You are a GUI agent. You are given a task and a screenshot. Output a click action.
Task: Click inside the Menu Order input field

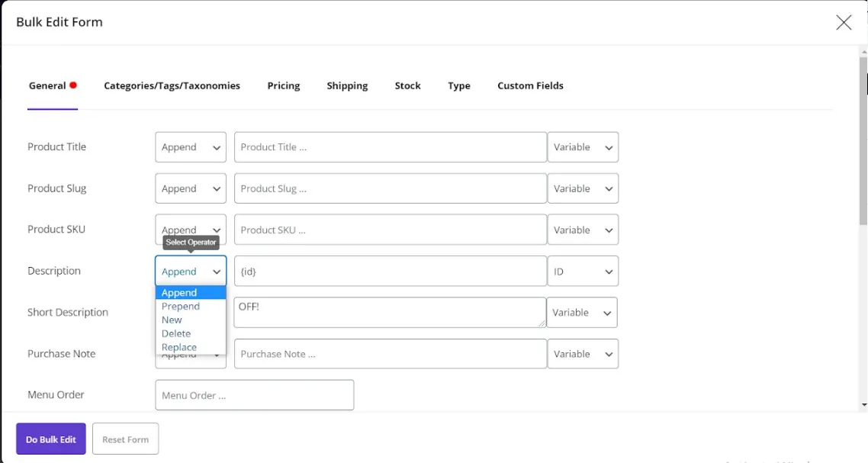point(254,394)
